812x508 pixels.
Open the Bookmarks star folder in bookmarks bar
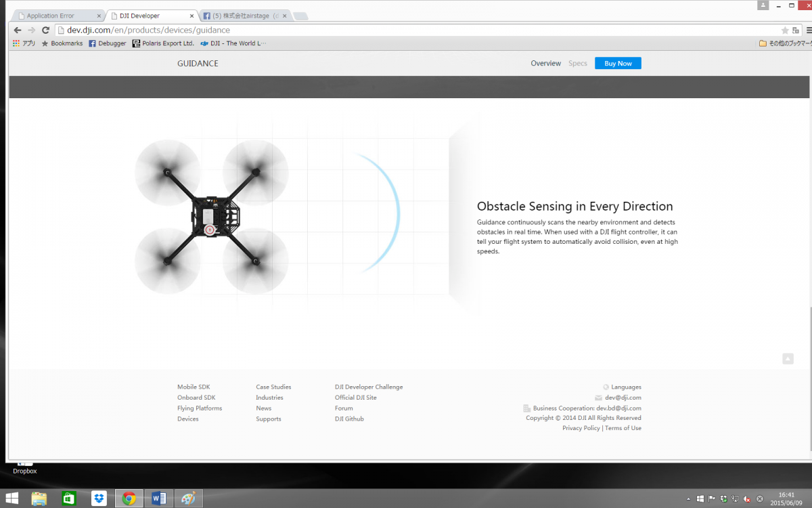[62, 43]
